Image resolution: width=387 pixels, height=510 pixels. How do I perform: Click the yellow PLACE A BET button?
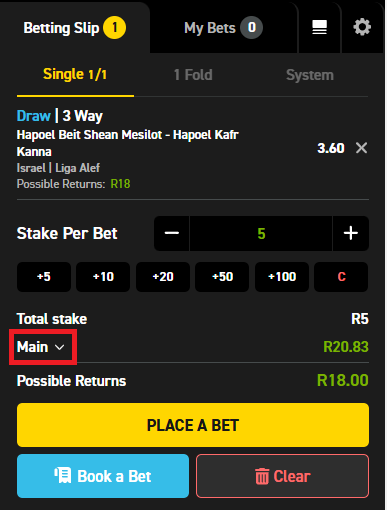193,425
